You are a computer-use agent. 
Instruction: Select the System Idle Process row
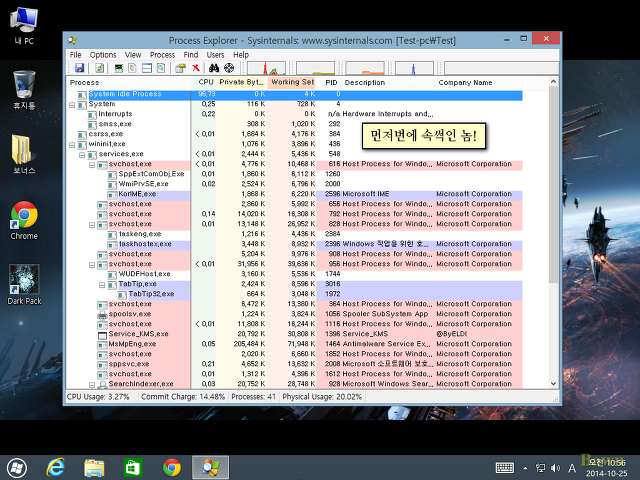[x=294, y=94]
